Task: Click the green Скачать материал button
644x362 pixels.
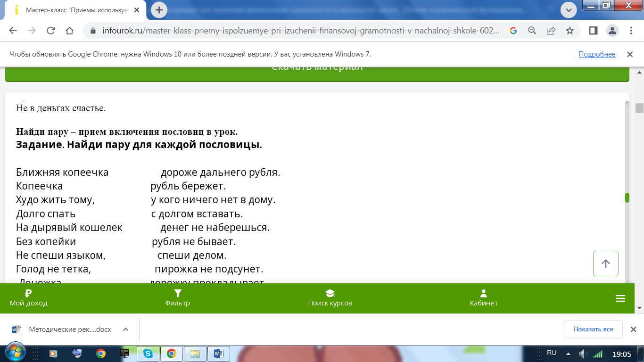Action: tap(317, 74)
